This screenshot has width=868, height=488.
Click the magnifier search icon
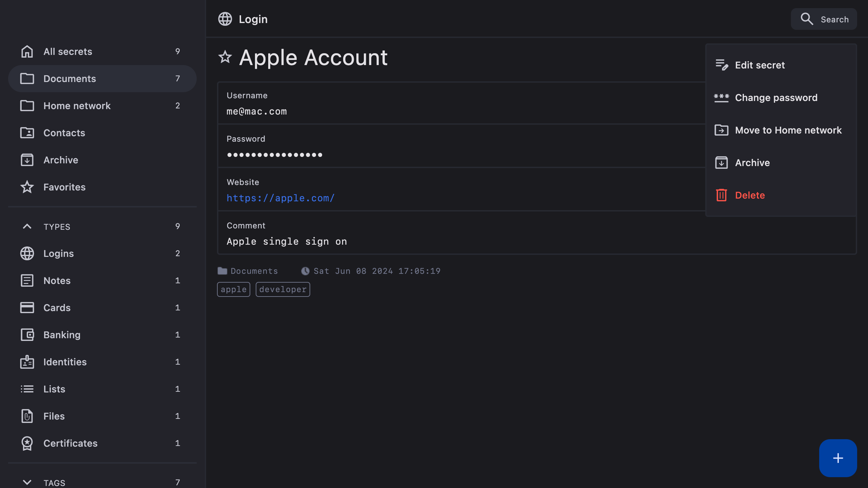coord(807,19)
